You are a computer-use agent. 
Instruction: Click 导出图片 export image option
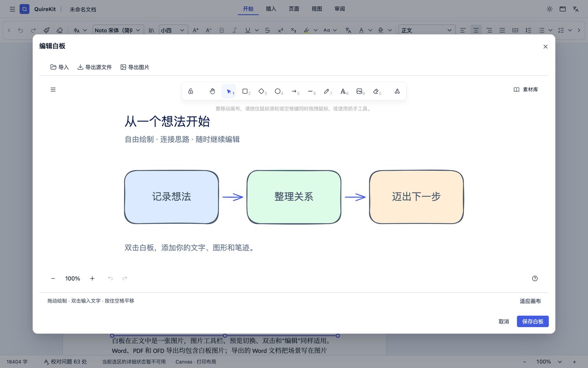[x=135, y=67]
